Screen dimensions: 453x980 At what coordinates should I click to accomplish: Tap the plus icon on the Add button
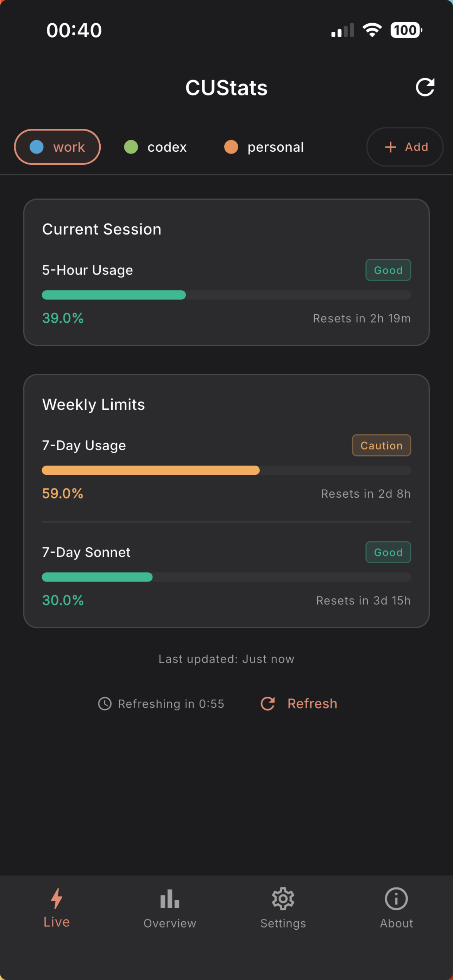(391, 147)
